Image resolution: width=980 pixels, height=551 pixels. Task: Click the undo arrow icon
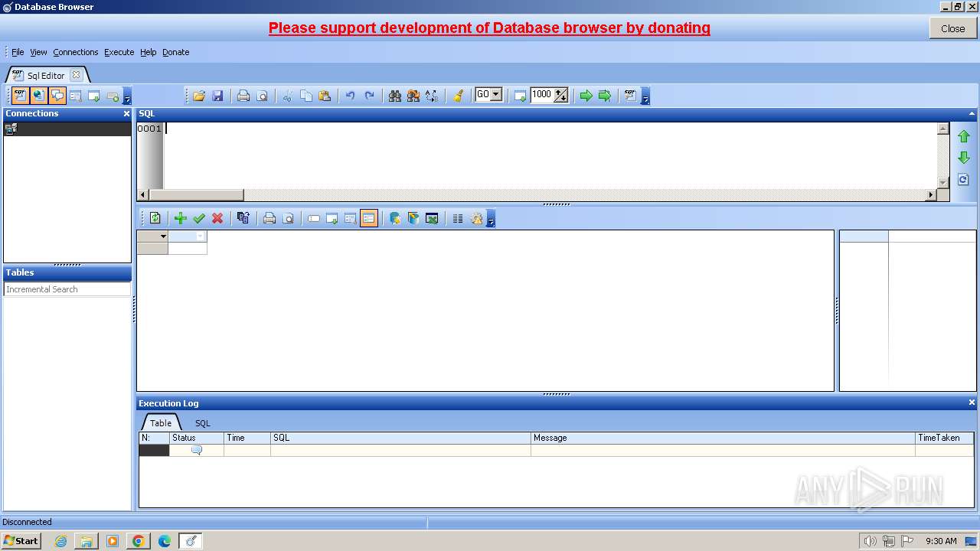[350, 96]
